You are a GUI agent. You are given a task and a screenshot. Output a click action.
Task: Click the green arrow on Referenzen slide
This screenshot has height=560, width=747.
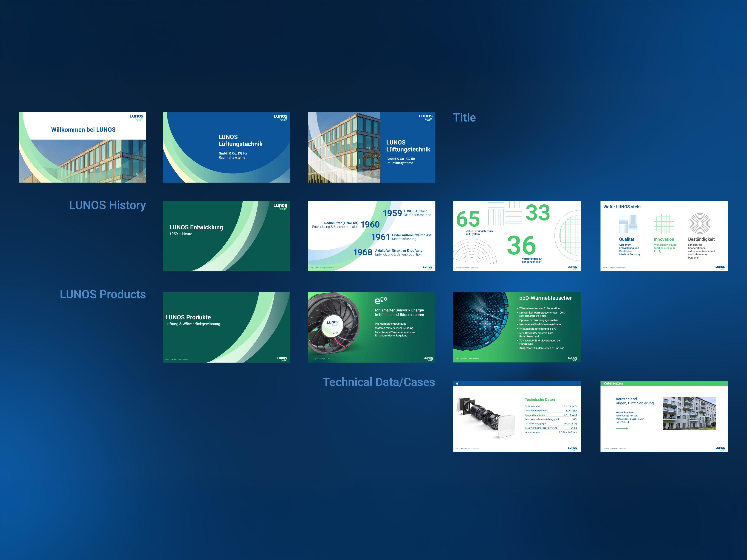[x=622, y=428]
